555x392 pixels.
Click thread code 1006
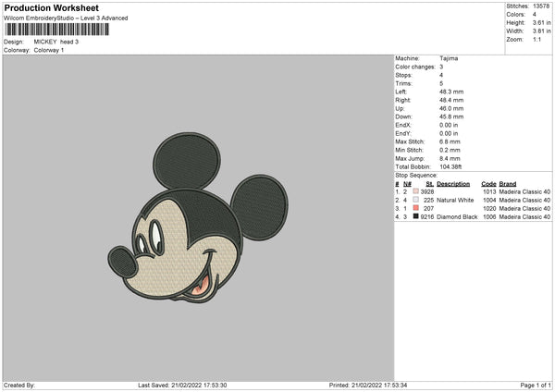pyautogui.click(x=489, y=217)
